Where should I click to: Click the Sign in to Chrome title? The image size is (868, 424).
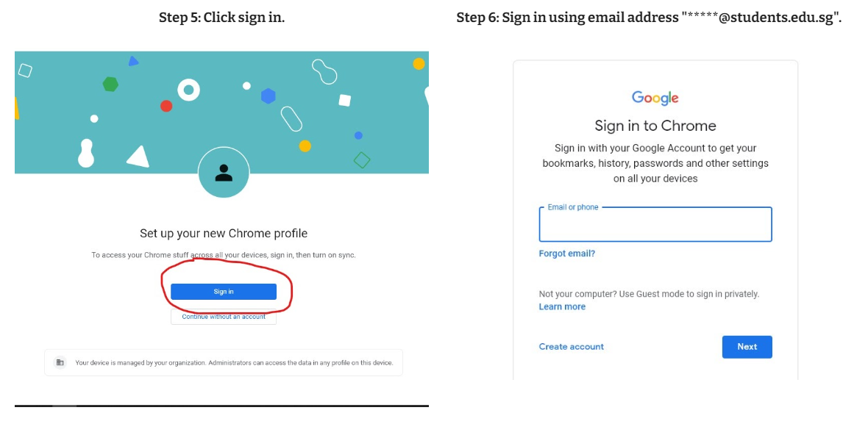click(x=655, y=126)
